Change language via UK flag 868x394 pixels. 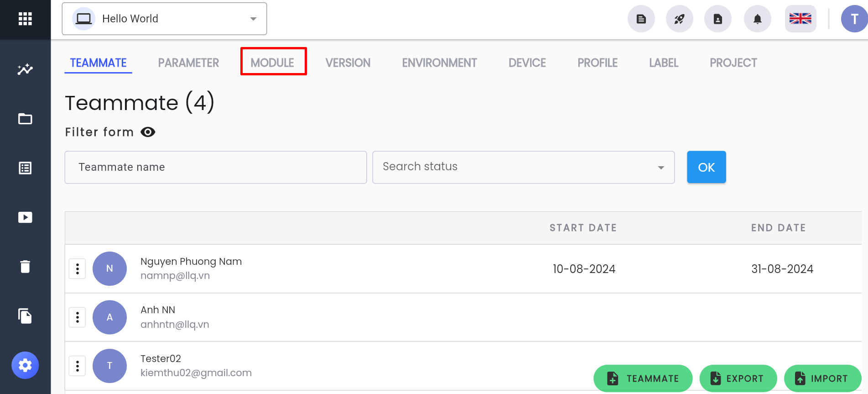tap(800, 19)
